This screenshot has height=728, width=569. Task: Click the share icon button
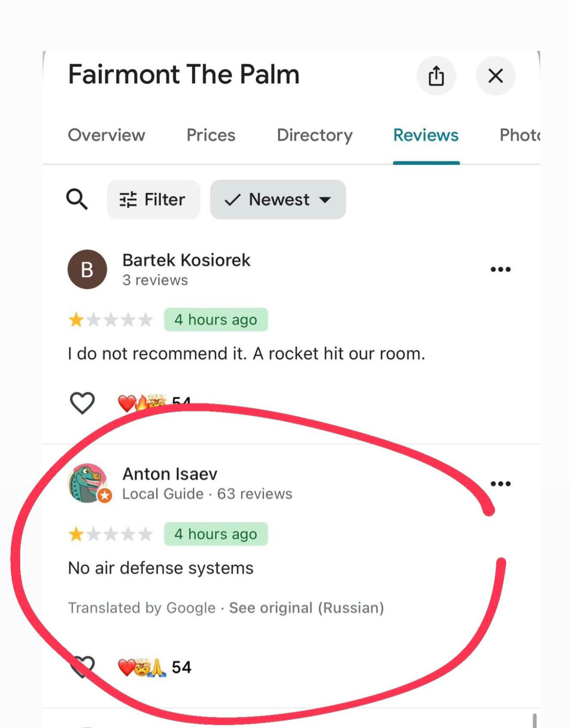pyautogui.click(x=436, y=76)
